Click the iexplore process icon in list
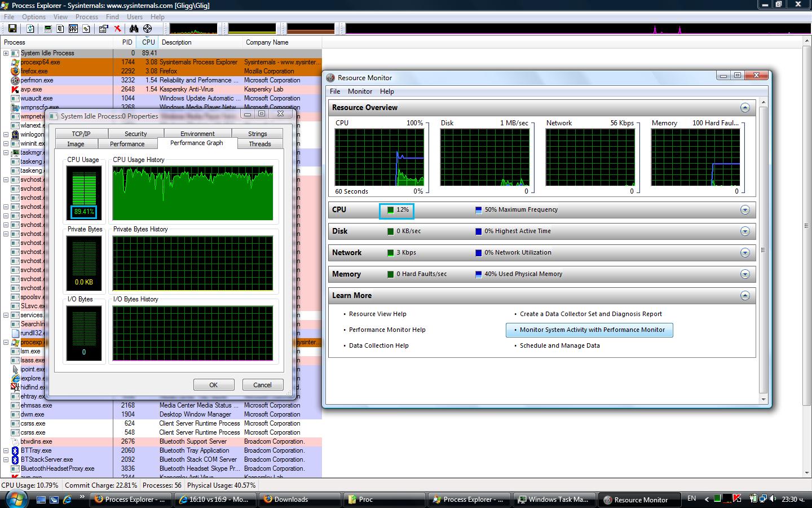The width and height of the screenshot is (812, 508). 15,378
